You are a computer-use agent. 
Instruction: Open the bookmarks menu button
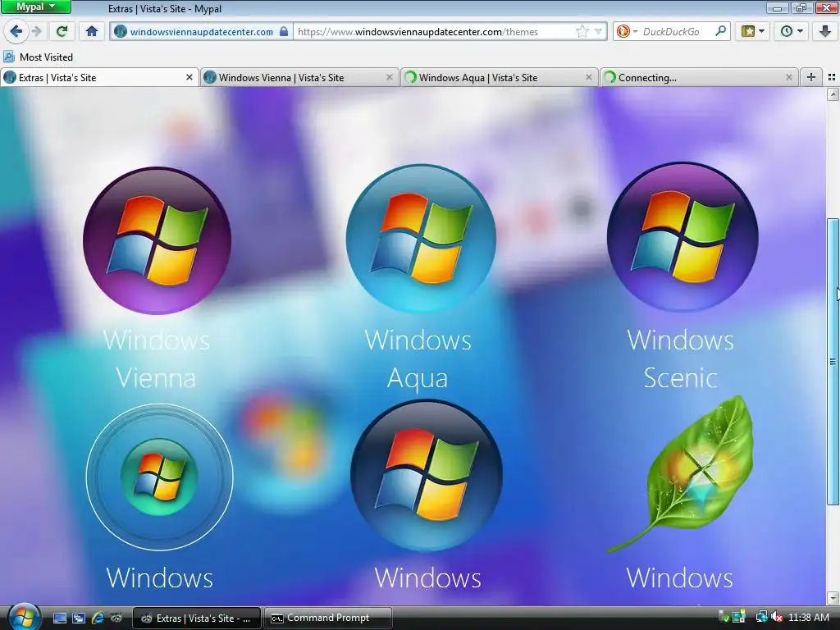click(753, 32)
